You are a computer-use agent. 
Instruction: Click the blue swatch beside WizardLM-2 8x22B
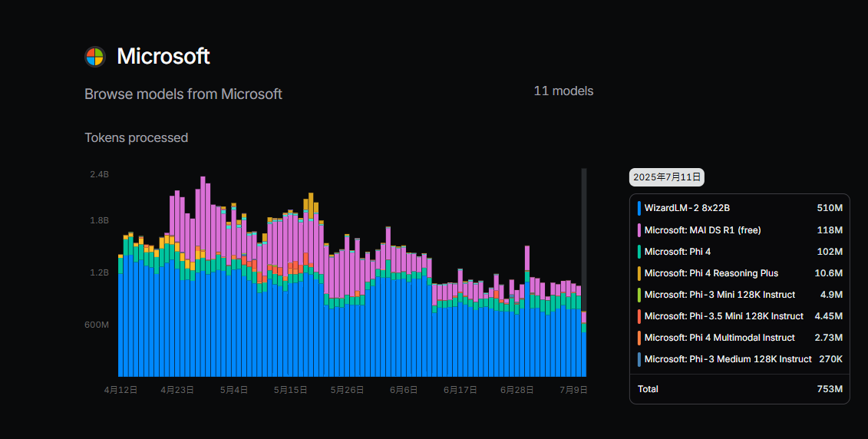point(639,208)
